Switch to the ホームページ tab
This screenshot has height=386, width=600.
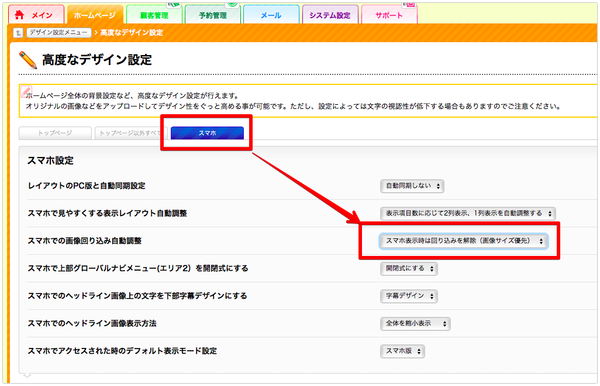[95, 15]
